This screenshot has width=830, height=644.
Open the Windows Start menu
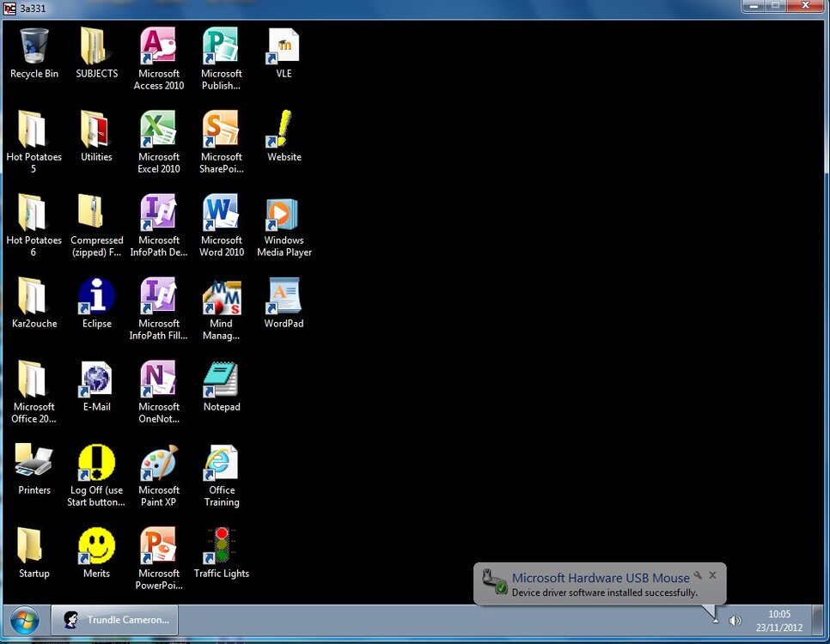tap(24, 620)
